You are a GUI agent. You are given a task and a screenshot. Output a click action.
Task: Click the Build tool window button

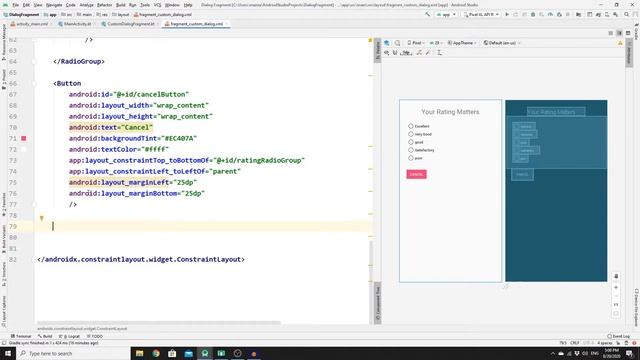pyautogui.click(x=45, y=336)
